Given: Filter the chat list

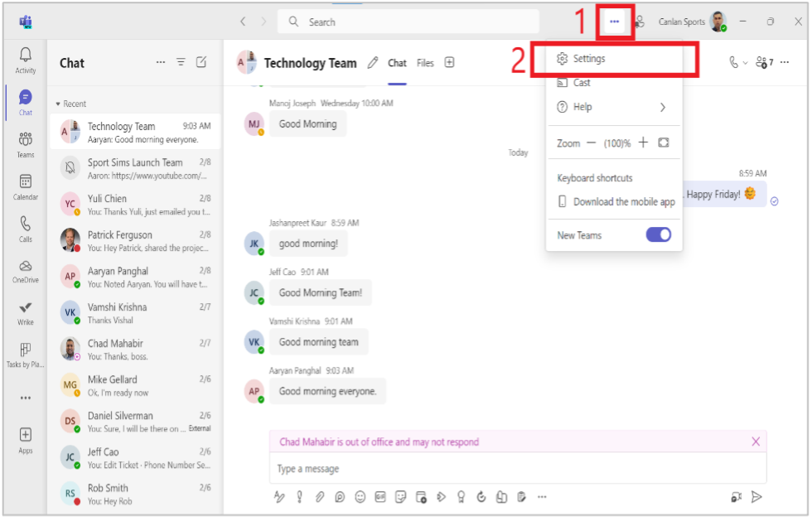Looking at the screenshot, I should point(181,62).
